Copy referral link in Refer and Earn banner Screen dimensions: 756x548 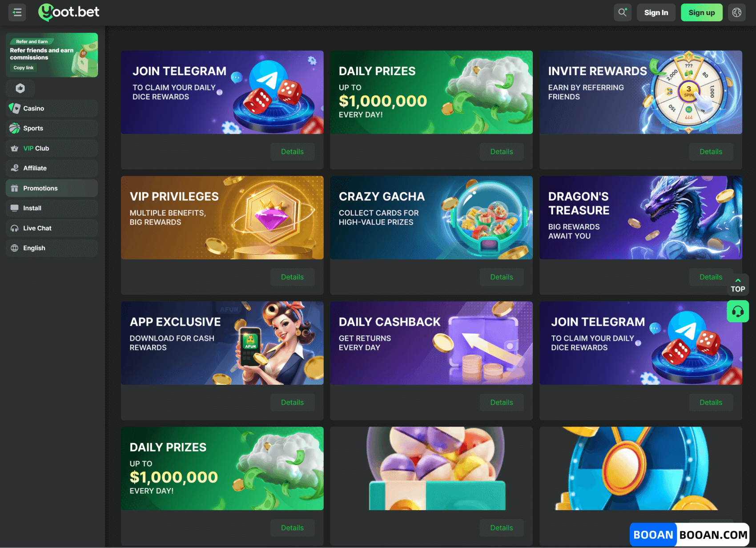(x=24, y=68)
